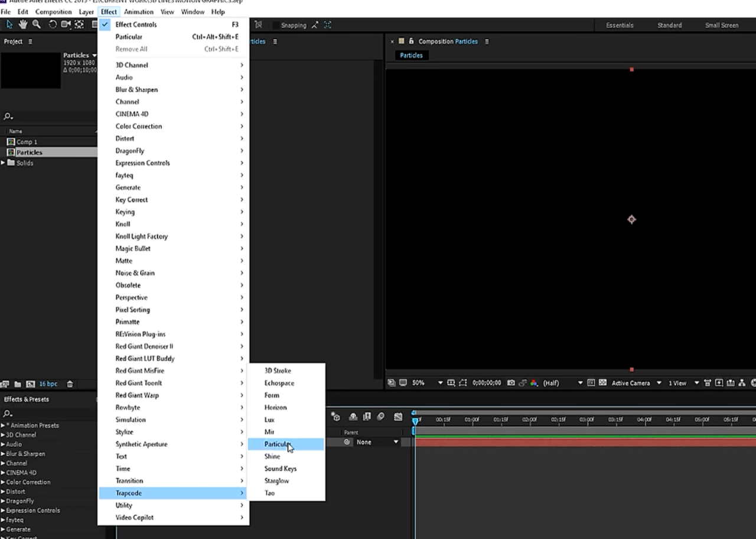Switch to Standard workspace
Viewport: 756px width, 539px height.
[669, 25]
